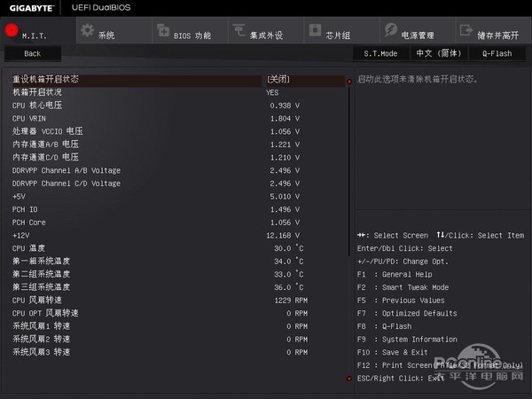Go to the 集成外设 tab
The image size is (532, 399).
pos(266,30)
